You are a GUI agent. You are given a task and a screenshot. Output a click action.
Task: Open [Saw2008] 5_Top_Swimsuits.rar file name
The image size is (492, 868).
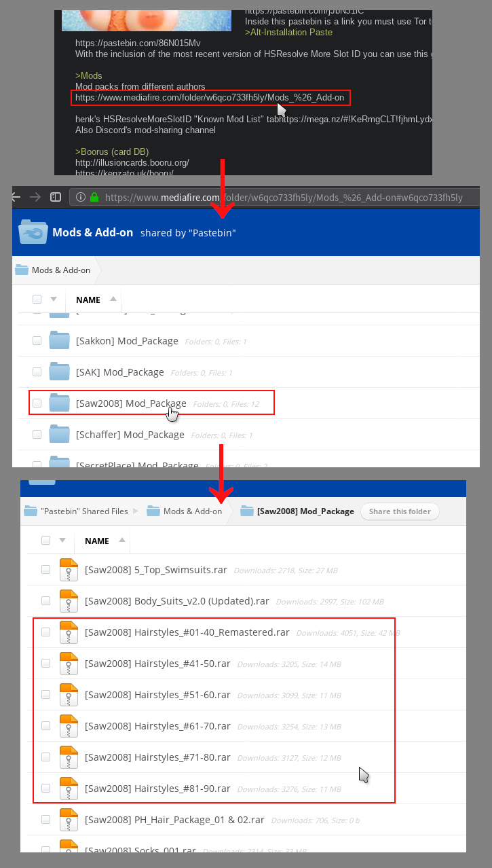coord(156,570)
